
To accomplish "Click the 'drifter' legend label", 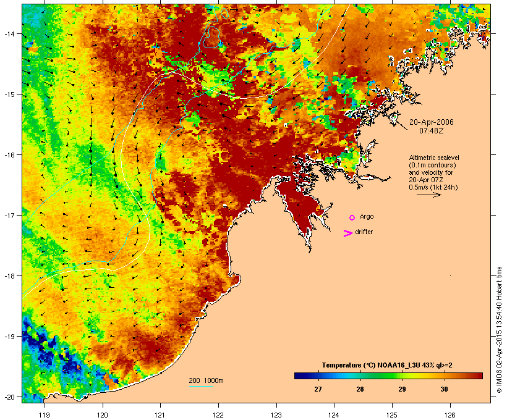I will pyautogui.click(x=364, y=232).
